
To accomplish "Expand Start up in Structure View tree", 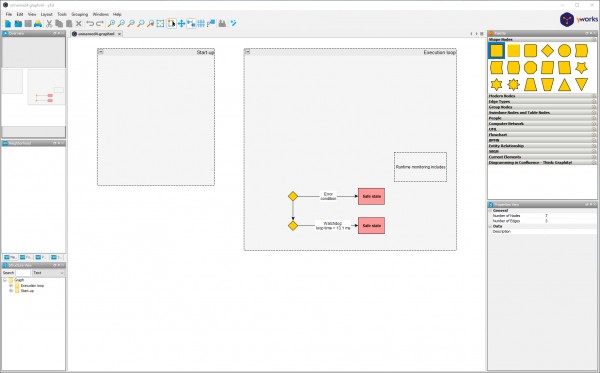I will pyautogui.click(x=11, y=291).
